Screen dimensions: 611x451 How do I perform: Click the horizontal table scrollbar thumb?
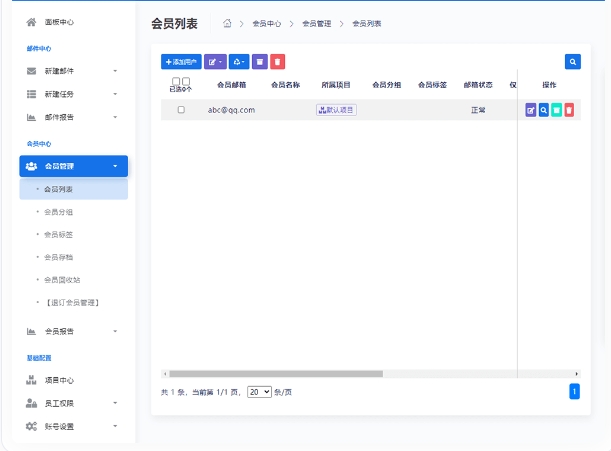coord(276,374)
